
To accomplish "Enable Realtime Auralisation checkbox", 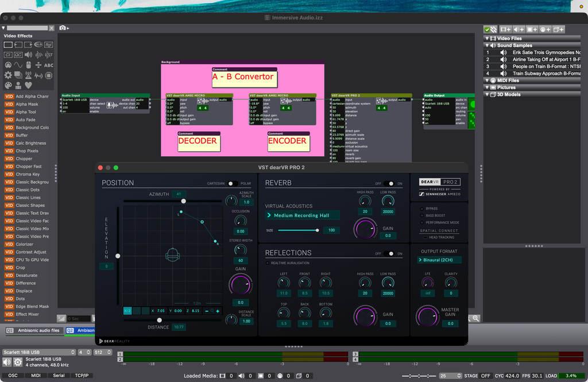I will click(x=268, y=263).
